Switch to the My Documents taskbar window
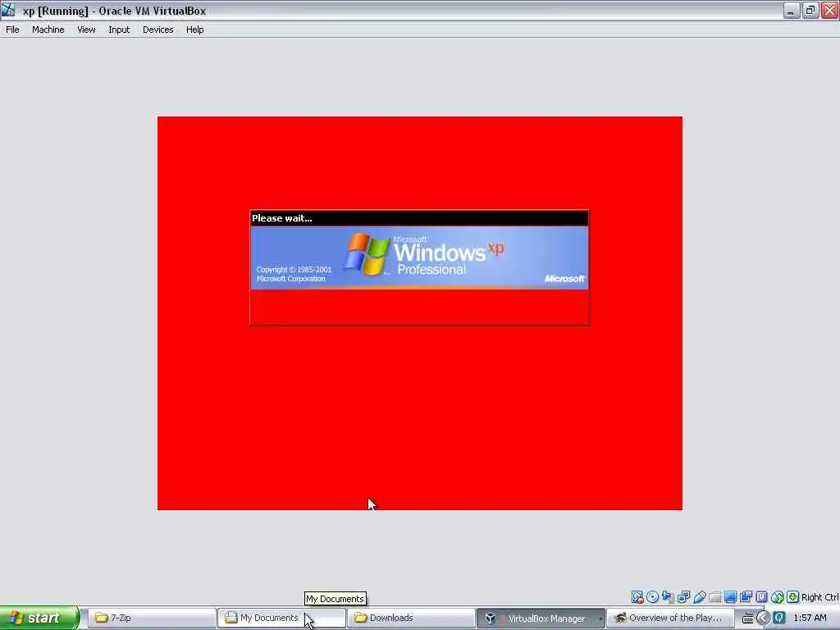The image size is (840, 630). pyautogui.click(x=281, y=618)
